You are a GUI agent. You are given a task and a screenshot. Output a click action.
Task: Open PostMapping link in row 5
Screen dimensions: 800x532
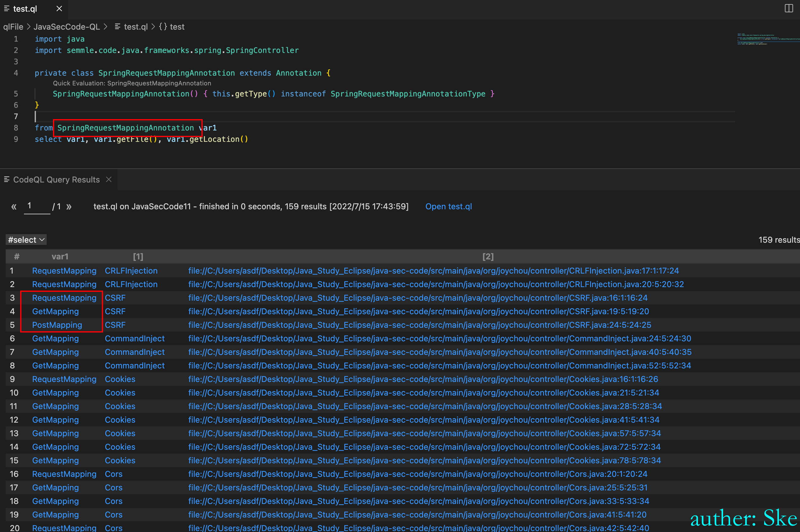pos(57,325)
